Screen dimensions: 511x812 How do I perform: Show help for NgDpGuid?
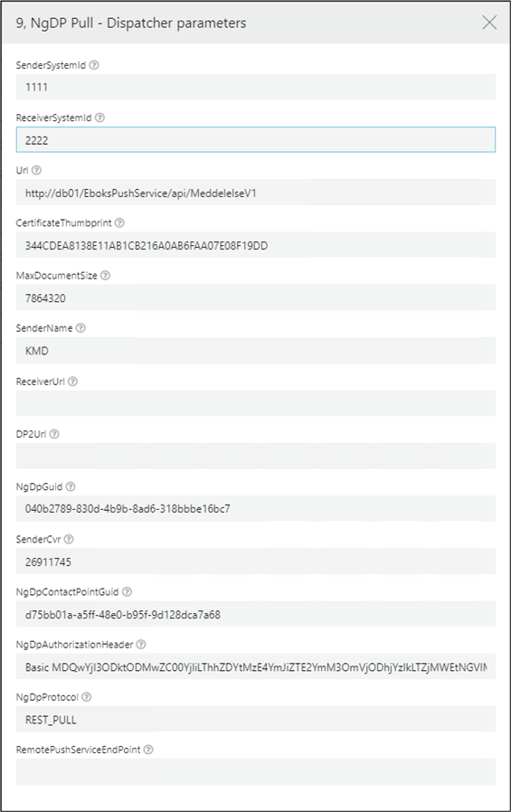click(x=71, y=486)
